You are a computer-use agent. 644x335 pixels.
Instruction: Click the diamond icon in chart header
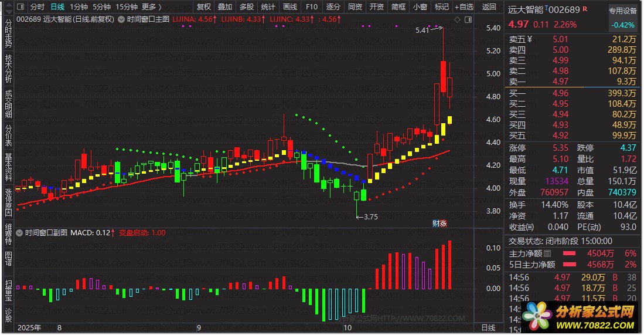[457, 20]
